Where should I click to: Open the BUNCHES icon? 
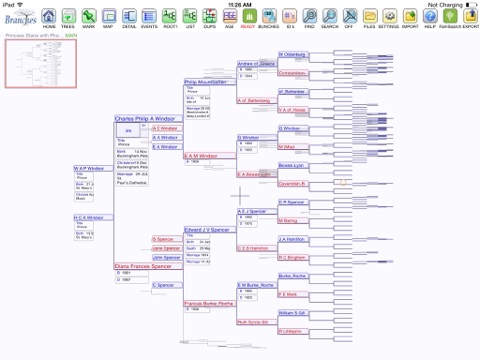click(x=269, y=16)
